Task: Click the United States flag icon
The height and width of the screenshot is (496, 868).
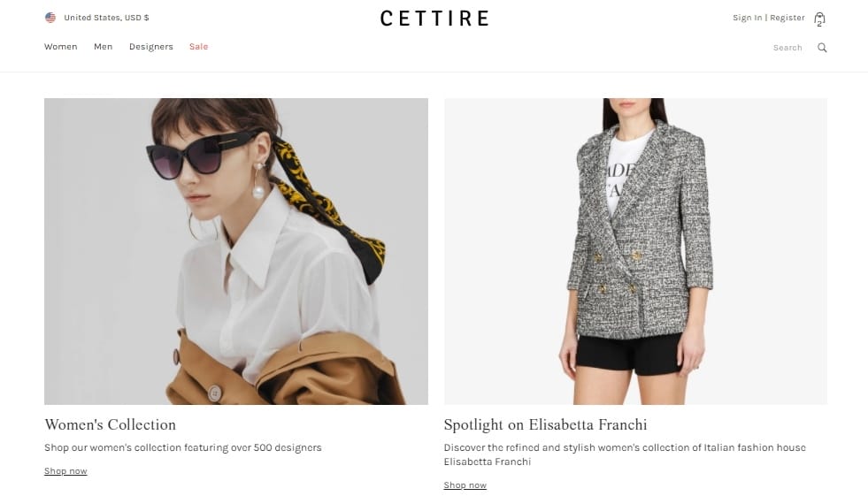Action: click(x=50, y=18)
